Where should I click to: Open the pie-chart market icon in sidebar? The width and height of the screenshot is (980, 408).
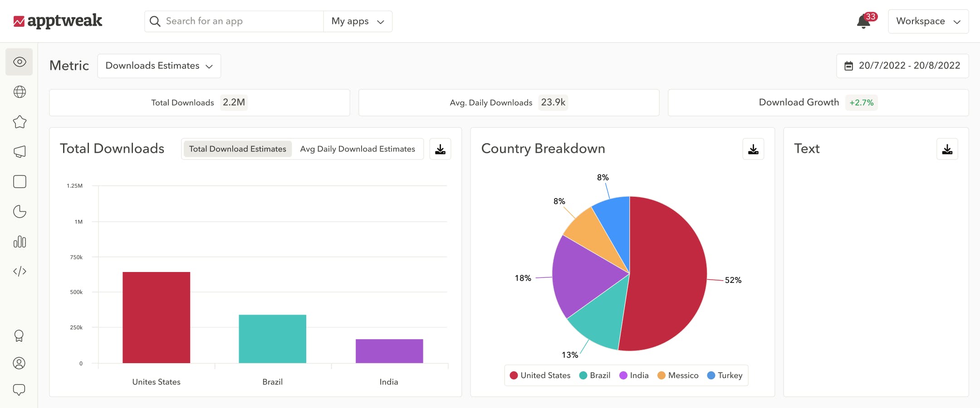click(19, 211)
